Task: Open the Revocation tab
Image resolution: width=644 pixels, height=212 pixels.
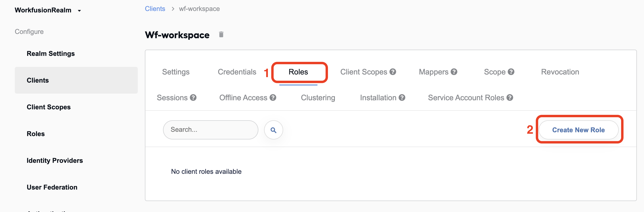Action: (560, 72)
